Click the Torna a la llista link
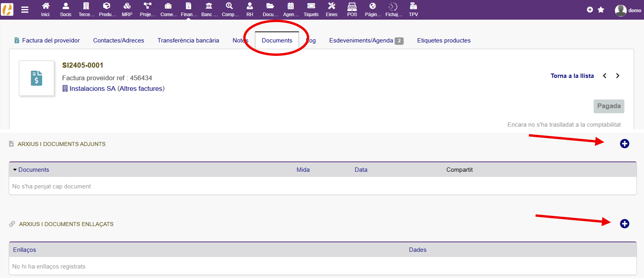 (572, 76)
